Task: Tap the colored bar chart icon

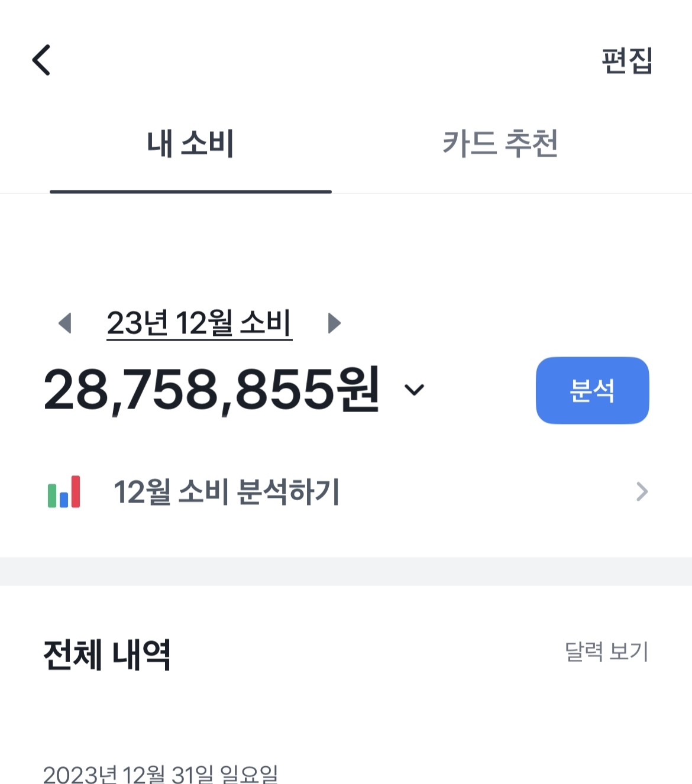Action: [64, 492]
